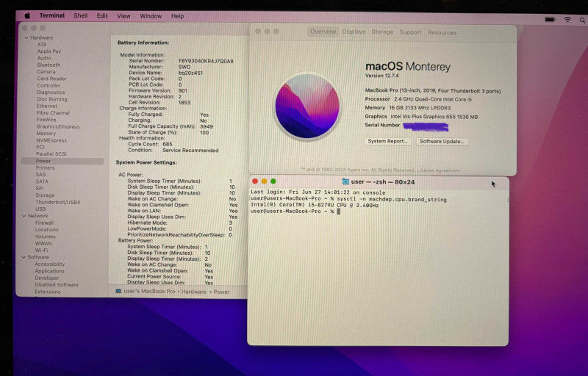
Task: Select Graphics/Displays in the sidebar
Action: point(58,126)
